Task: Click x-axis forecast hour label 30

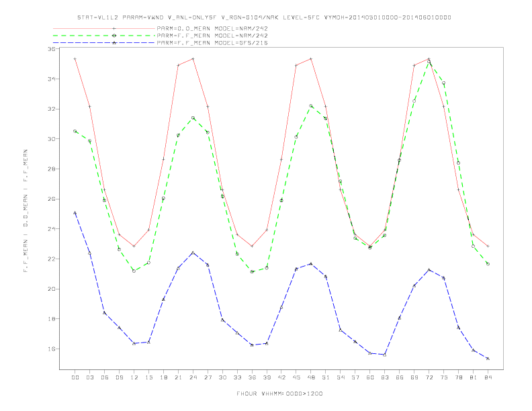Action: click(x=222, y=377)
